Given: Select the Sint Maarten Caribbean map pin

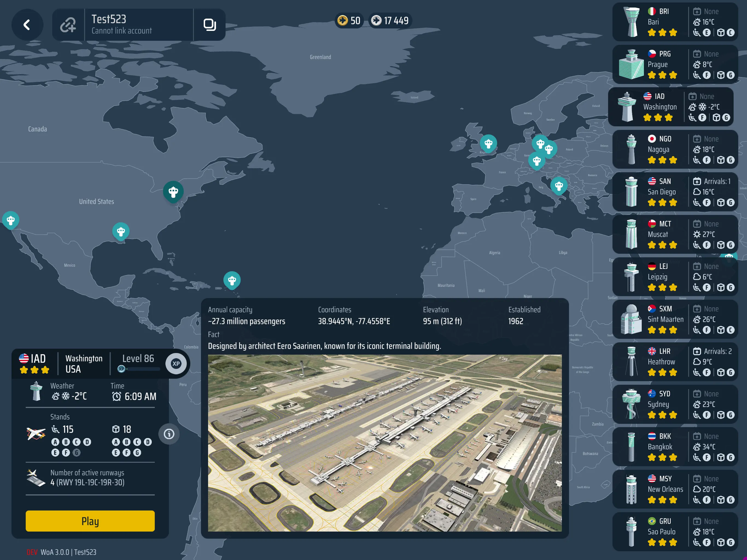Looking at the screenshot, I should pyautogui.click(x=232, y=280).
